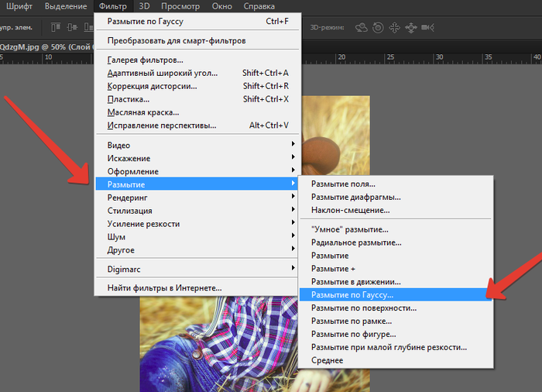This screenshot has width=542, height=392.
Task: Reapply last filter Размытие по Гауссу Ctrl+F
Action: [197, 22]
